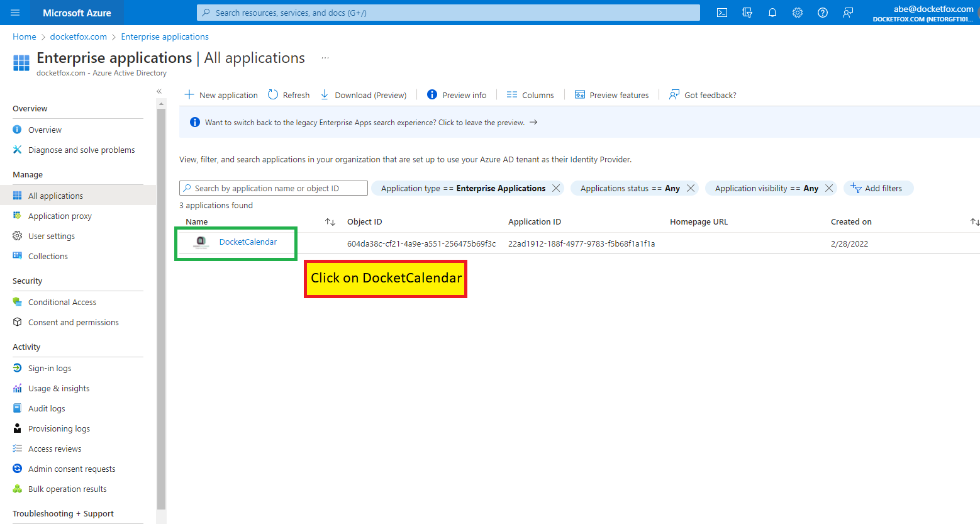Open the portal hamburger menu
This screenshot has width=980, height=524.
pyautogui.click(x=15, y=12)
